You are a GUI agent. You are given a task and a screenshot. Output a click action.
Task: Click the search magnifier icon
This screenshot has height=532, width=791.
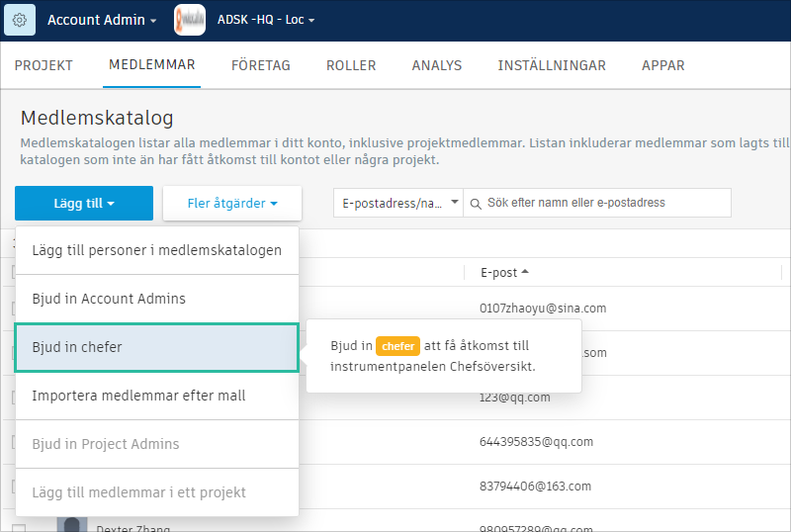click(476, 204)
